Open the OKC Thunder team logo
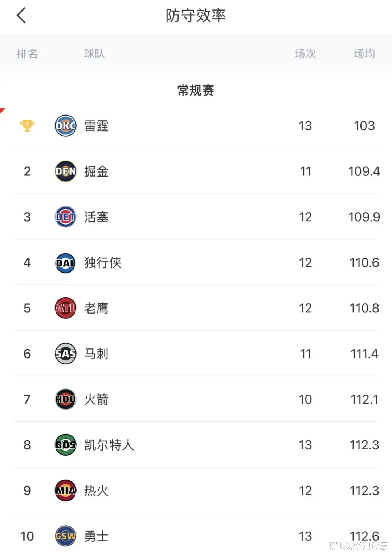The height and width of the screenshot is (557, 392). point(65,126)
